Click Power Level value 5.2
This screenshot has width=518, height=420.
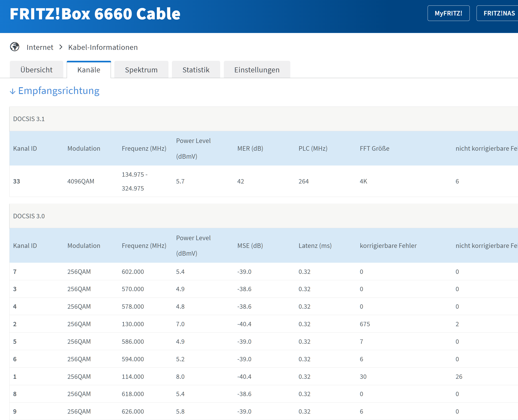[180, 359]
